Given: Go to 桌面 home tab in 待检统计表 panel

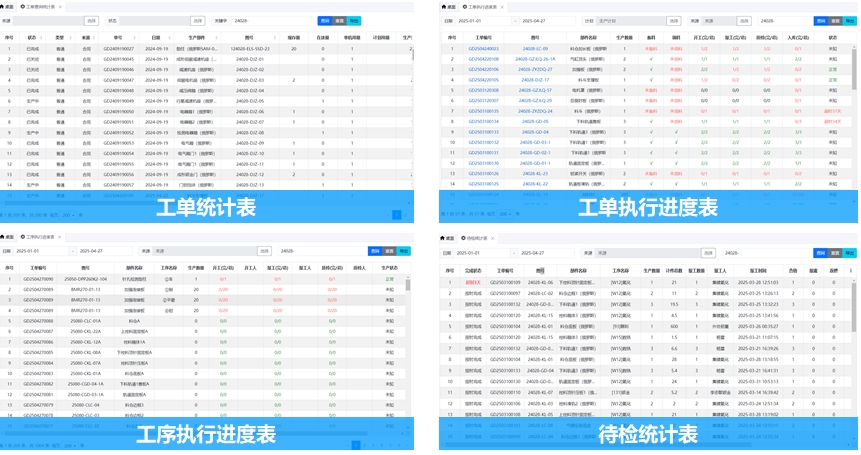Looking at the screenshot, I should [449, 238].
